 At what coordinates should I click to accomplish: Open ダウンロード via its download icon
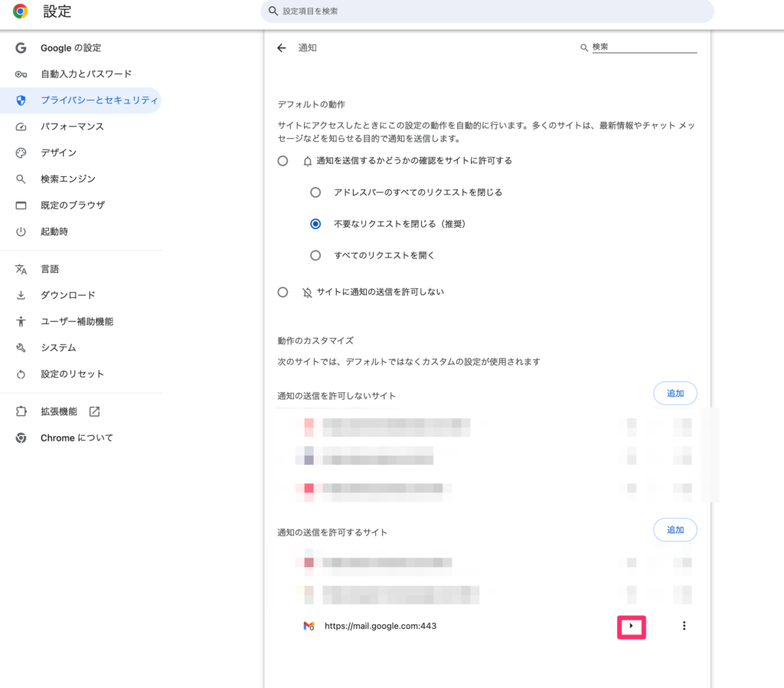[x=21, y=295]
